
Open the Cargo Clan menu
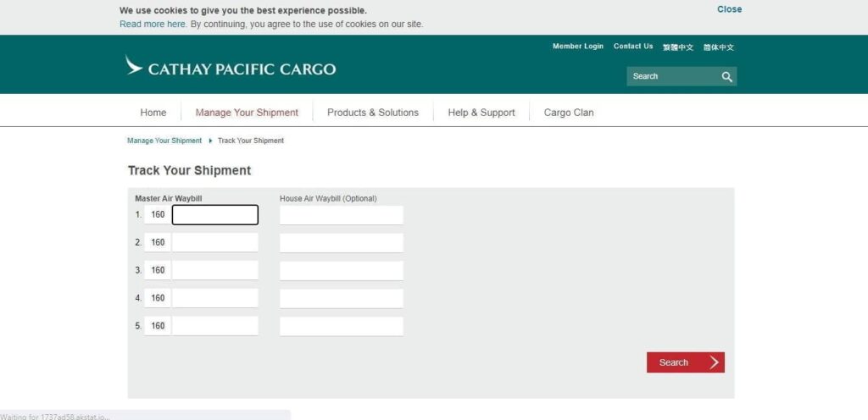click(x=569, y=113)
